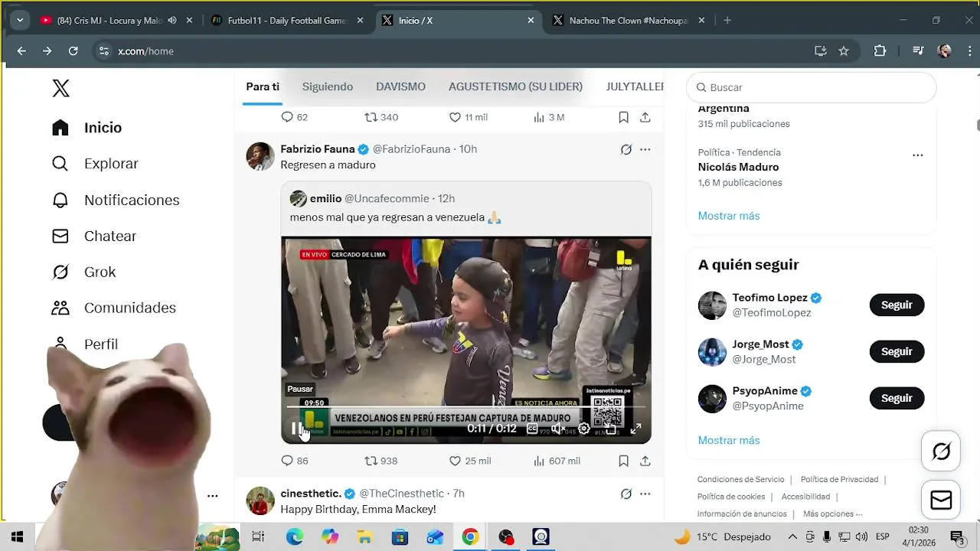Follow Jorge_Most

pyautogui.click(x=897, y=351)
